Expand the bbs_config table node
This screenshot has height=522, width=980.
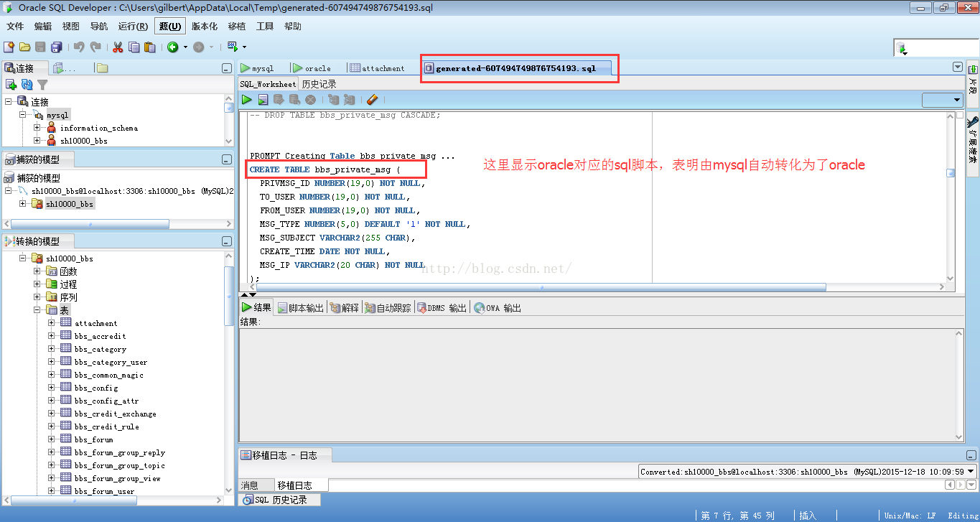[x=52, y=388]
